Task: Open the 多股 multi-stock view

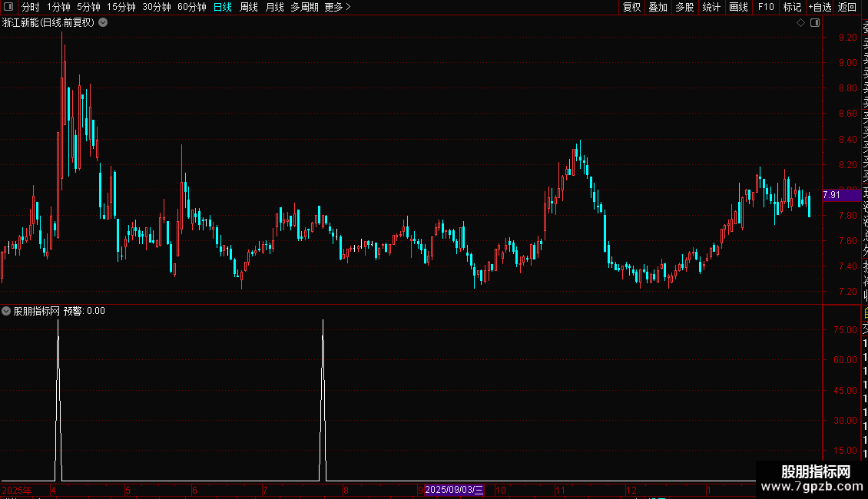Action: click(x=684, y=7)
